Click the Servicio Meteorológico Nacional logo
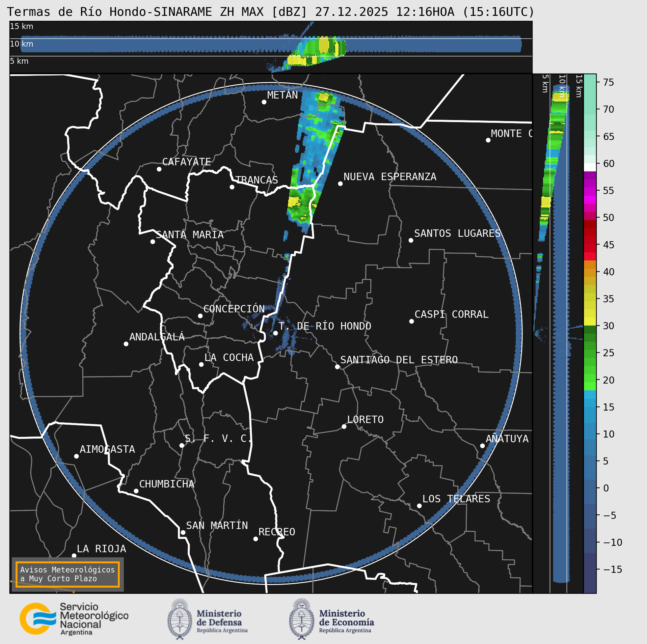The width and height of the screenshot is (647, 644). coord(74,619)
